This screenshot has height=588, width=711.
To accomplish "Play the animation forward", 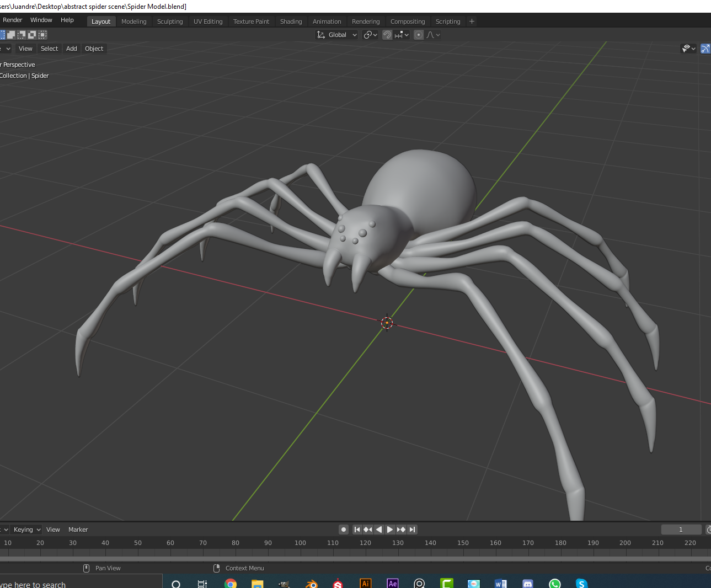I will tap(389, 529).
